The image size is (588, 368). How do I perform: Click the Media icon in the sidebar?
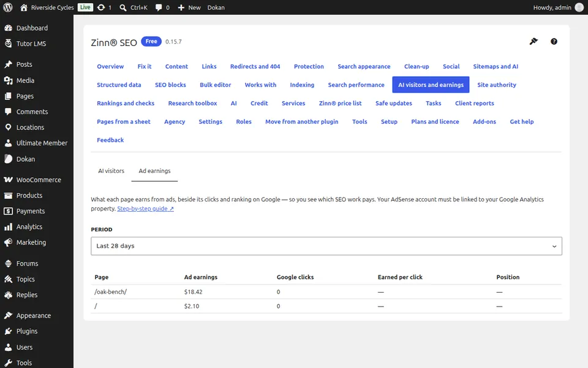pyautogui.click(x=8, y=80)
